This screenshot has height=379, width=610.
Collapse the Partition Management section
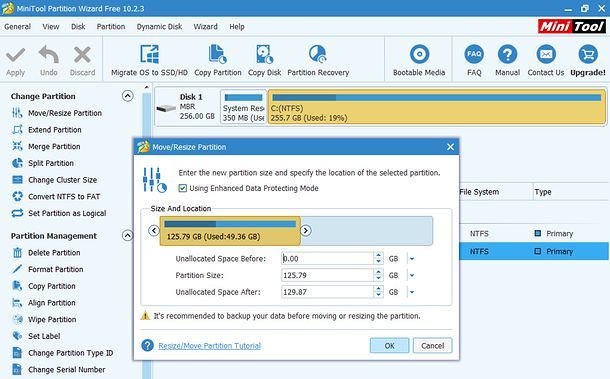(128, 235)
